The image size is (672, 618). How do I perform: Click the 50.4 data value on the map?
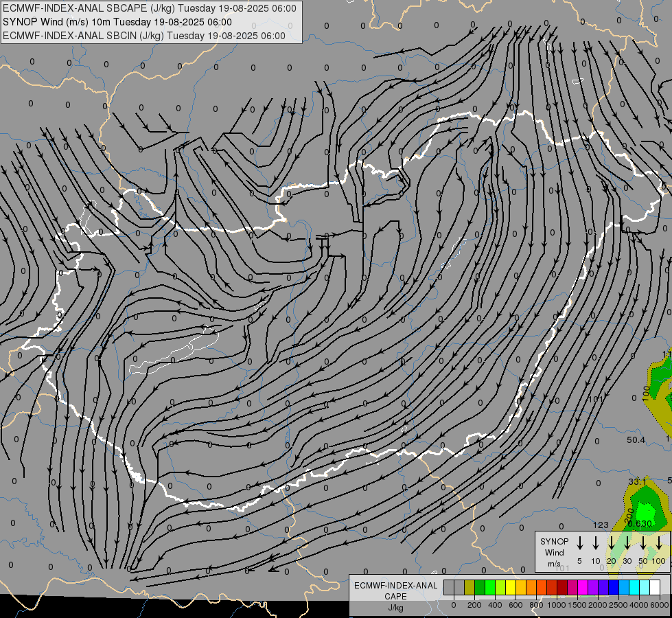(x=636, y=440)
